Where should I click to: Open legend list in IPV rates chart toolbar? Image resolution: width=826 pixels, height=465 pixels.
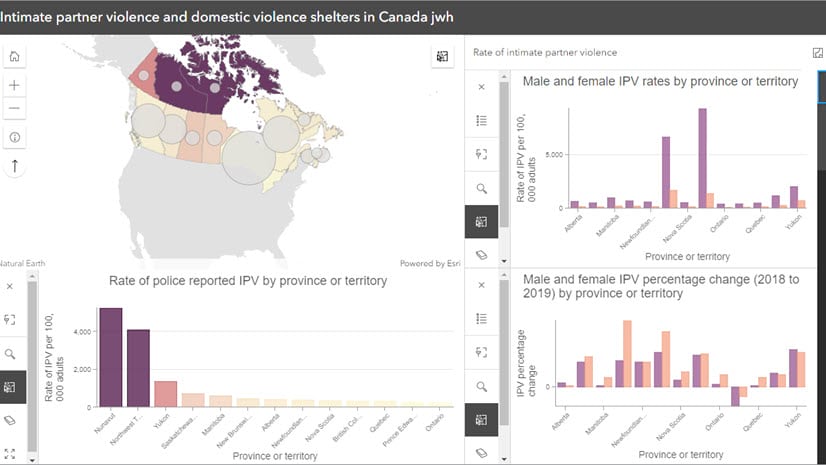pos(481,120)
